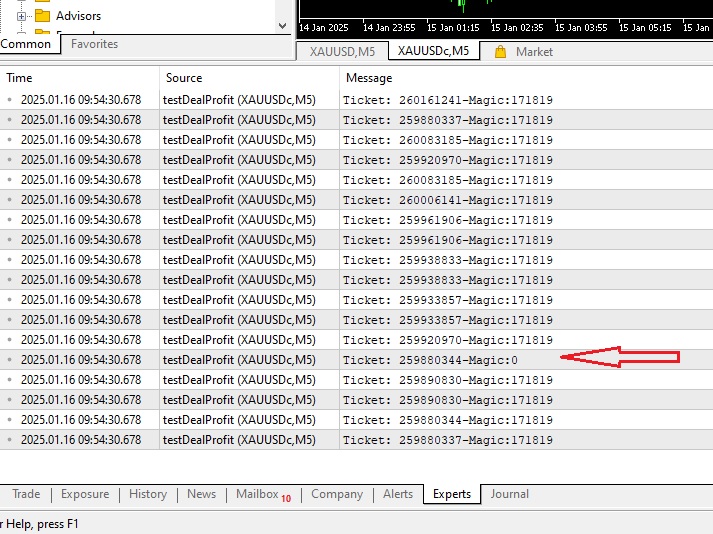713x534 pixels.
Task: Click the 15 Jan 03:55 chart time label
Action: 581,28
